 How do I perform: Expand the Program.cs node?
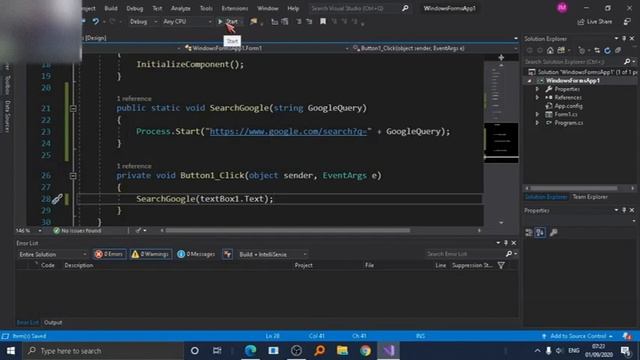pyautogui.click(x=538, y=123)
